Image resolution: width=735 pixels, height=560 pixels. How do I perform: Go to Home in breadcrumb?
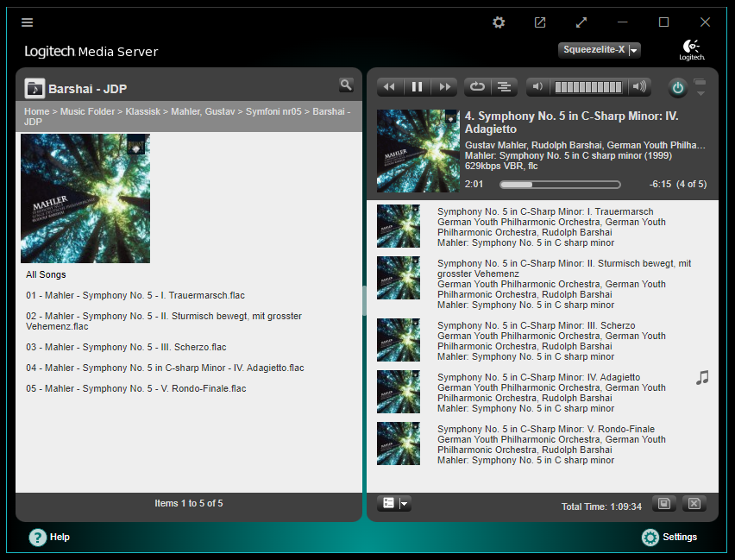tap(36, 111)
